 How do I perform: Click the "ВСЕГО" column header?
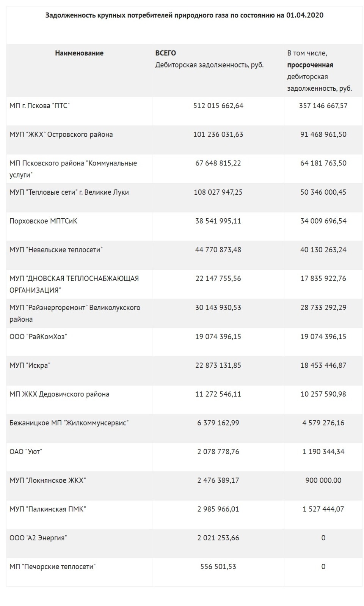click(166, 53)
